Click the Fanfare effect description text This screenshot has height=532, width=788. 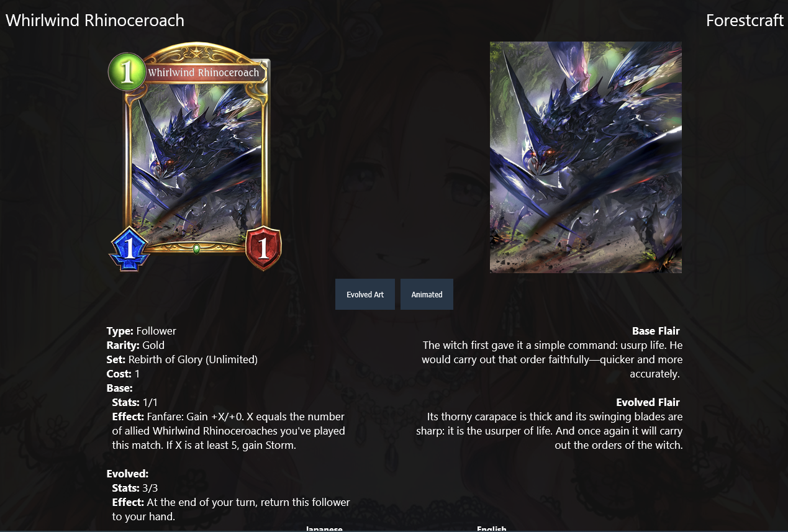coord(230,431)
